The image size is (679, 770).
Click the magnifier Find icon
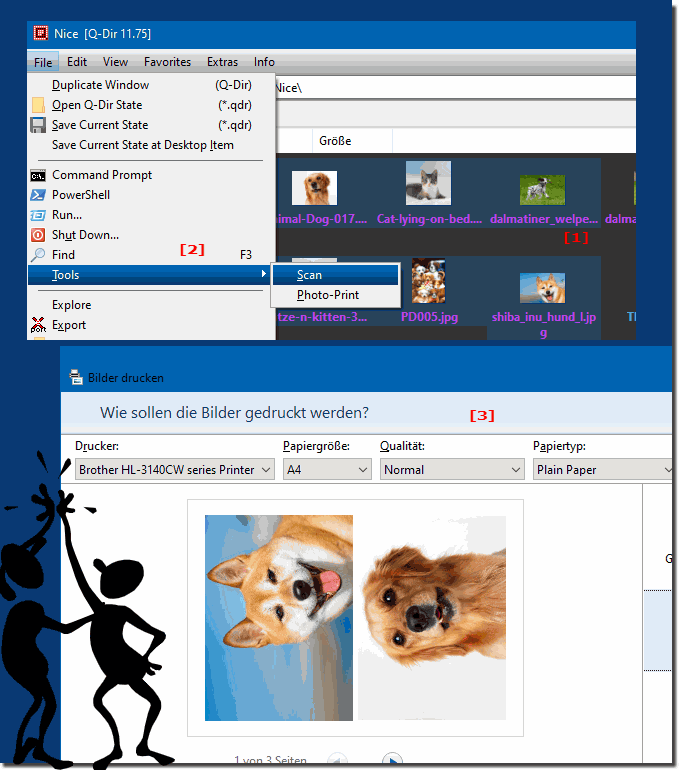click(x=38, y=255)
